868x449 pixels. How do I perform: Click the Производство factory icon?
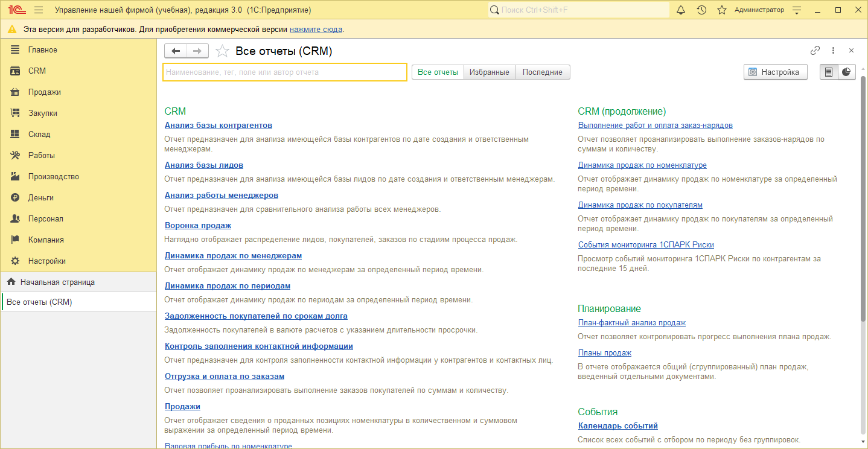pos(16,176)
